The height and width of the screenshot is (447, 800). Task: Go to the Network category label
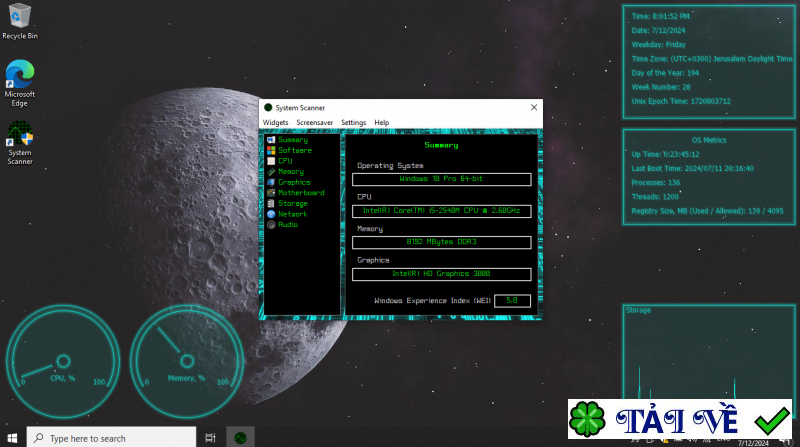[x=292, y=214]
